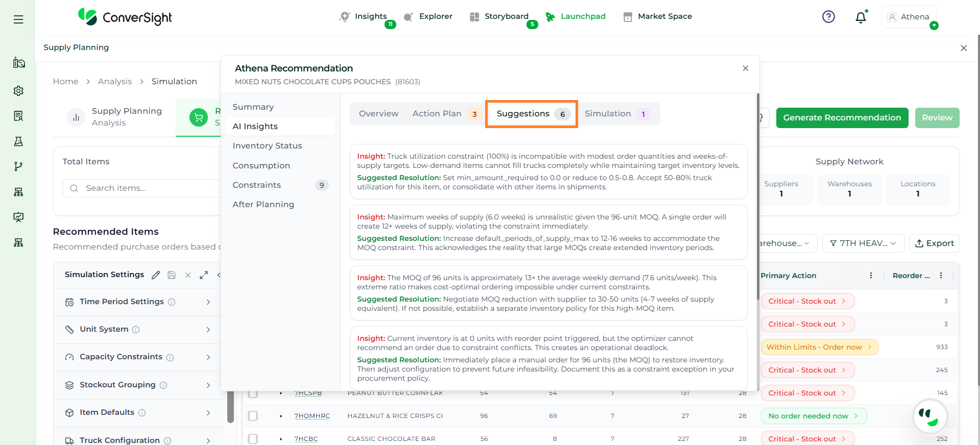Click Primary Action column options menu
Image resolution: width=980 pixels, height=445 pixels.
(x=871, y=276)
